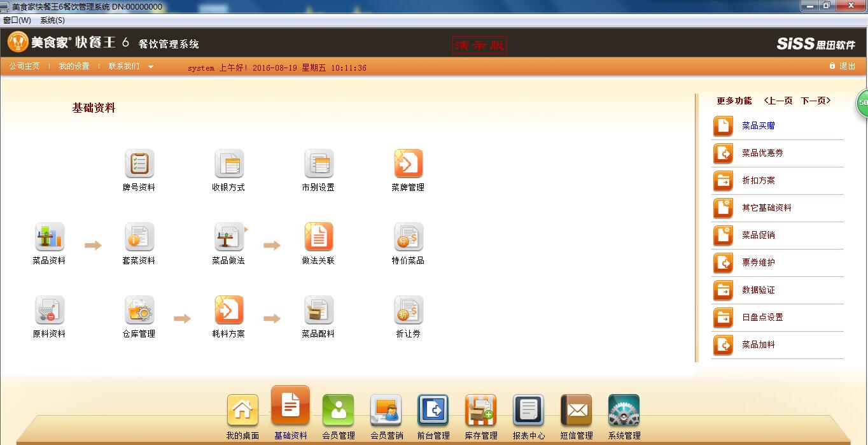Click the 更多功能 heading text
Viewport: 868px width, 445px height.
point(734,101)
